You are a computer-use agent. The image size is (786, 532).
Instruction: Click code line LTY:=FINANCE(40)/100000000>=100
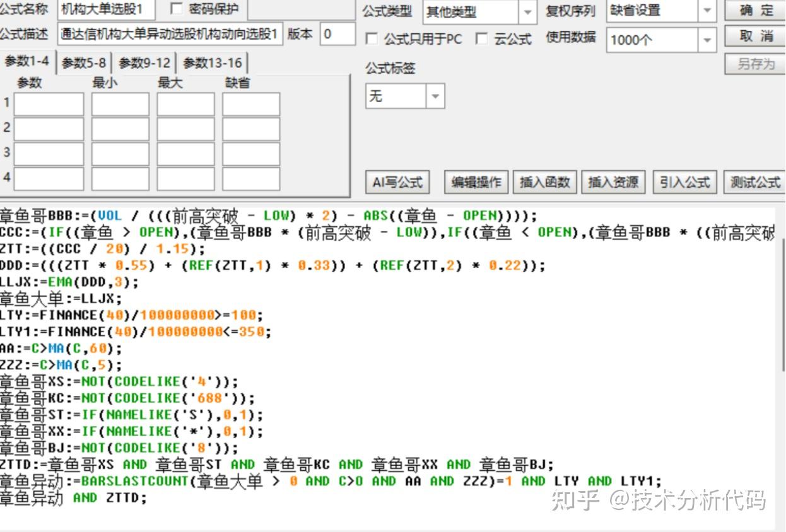pos(132,315)
